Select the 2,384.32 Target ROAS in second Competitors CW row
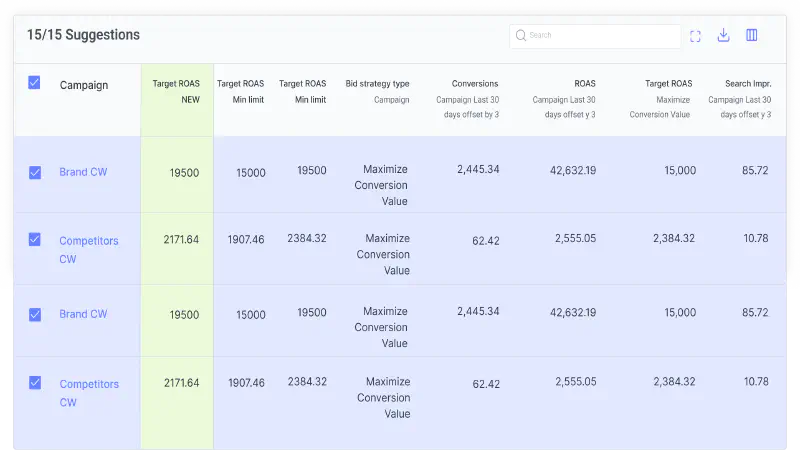 pyautogui.click(x=674, y=382)
